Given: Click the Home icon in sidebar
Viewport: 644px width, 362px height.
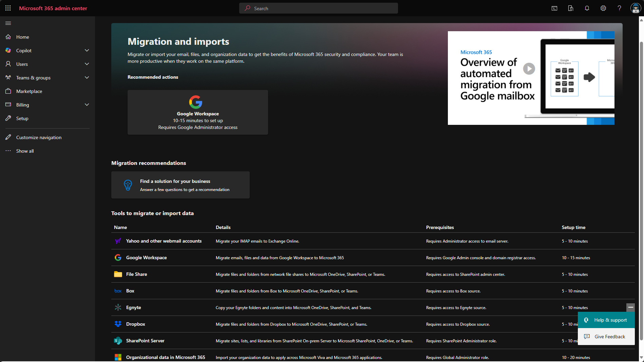Looking at the screenshot, I should coord(8,37).
